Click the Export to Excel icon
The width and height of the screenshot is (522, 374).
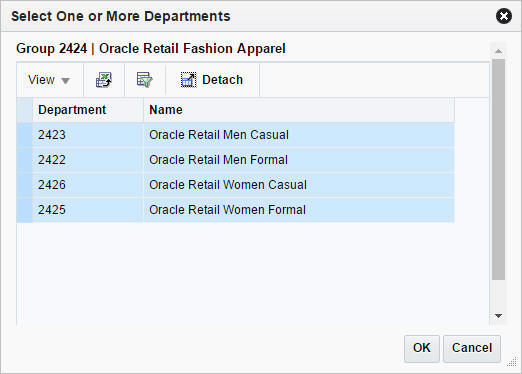[x=104, y=80]
